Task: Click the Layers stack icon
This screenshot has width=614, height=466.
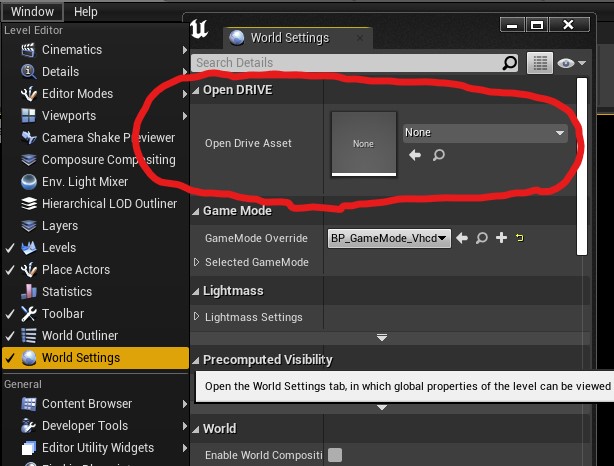Action: point(29,226)
